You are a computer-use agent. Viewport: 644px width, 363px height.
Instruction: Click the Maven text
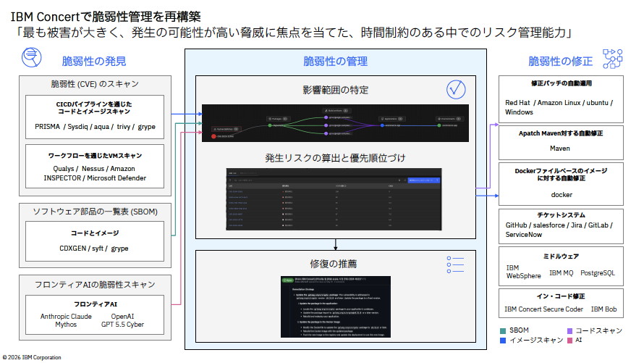click(x=560, y=149)
